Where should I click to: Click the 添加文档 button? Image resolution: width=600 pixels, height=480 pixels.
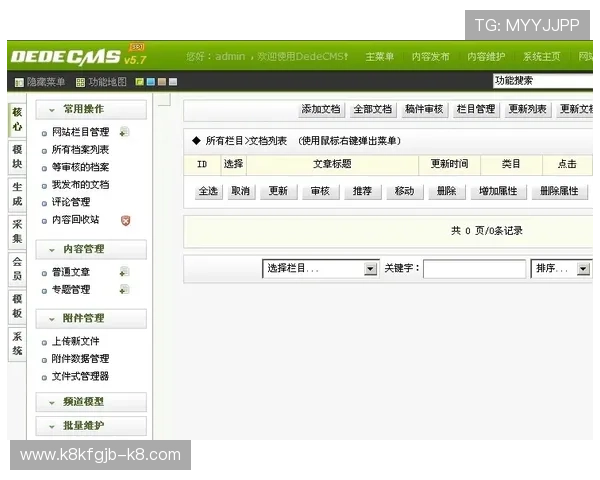click(x=321, y=109)
